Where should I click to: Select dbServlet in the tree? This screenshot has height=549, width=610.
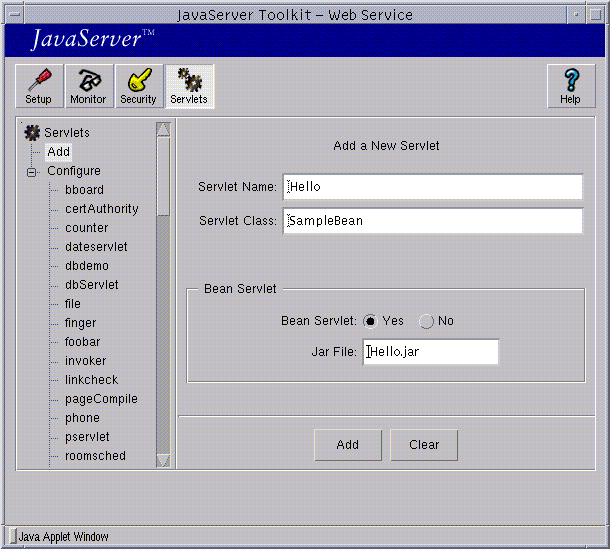(91, 285)
